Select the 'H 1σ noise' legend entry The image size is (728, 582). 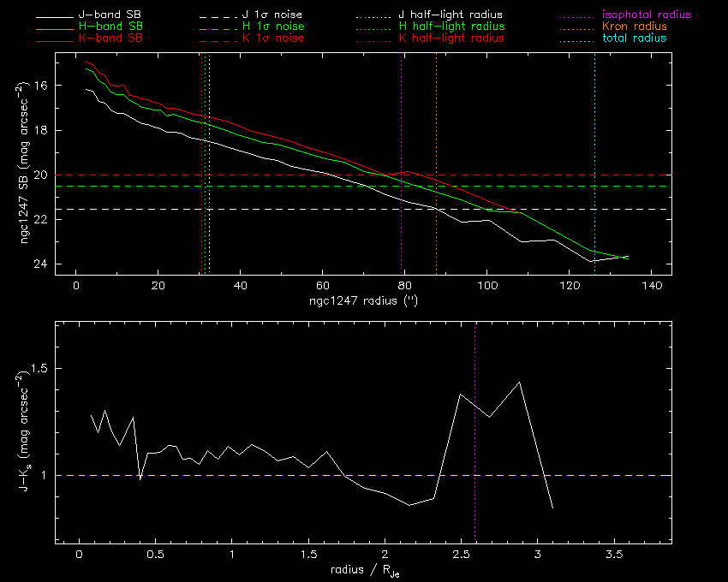point(273,27)
